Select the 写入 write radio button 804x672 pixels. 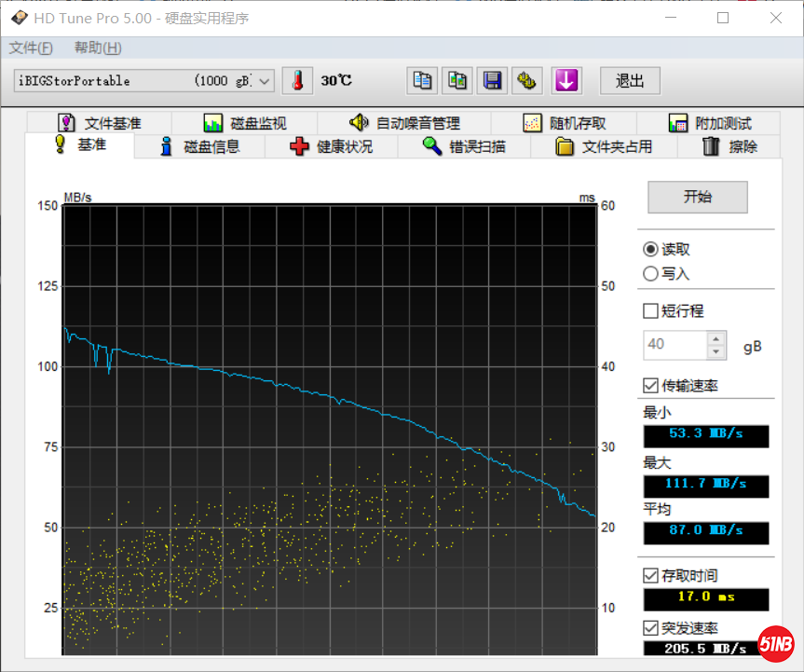tap(650, 274)
